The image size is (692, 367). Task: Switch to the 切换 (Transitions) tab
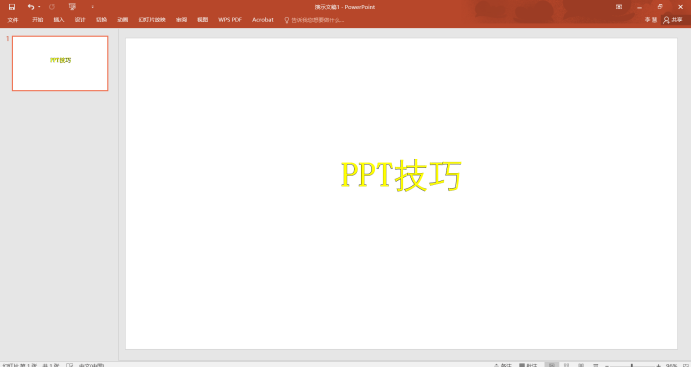click(x=101, y=20)
